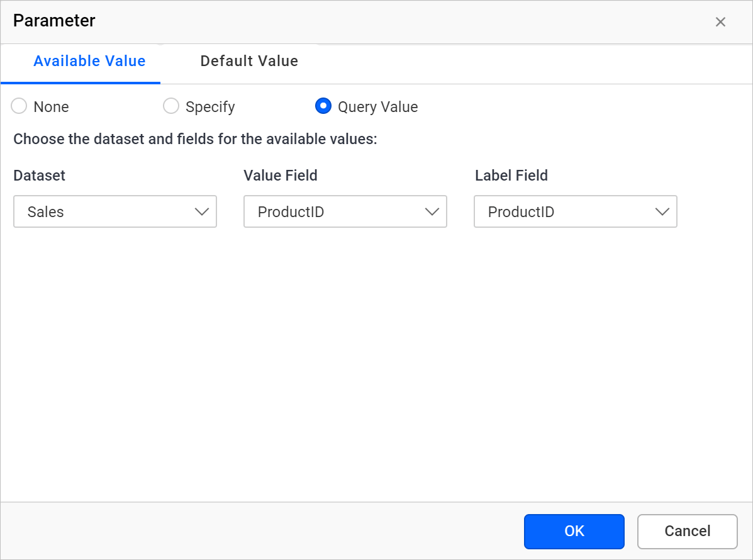Confirm settings with the OK button

tap(574, 531)
